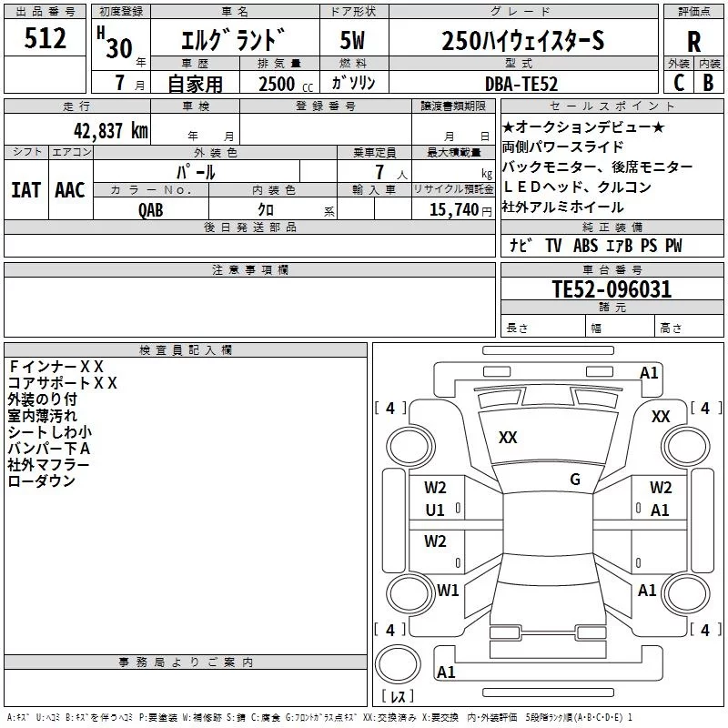Select the セールスポイント section header
Viewport: 728px width, 728px height.
click(x=612, y=106)
